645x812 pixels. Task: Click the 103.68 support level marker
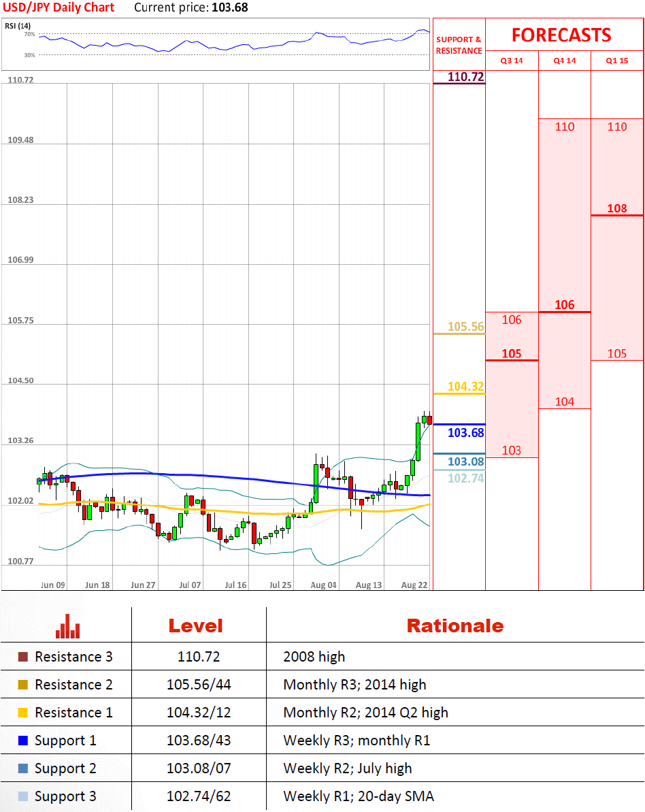(466, 433)
